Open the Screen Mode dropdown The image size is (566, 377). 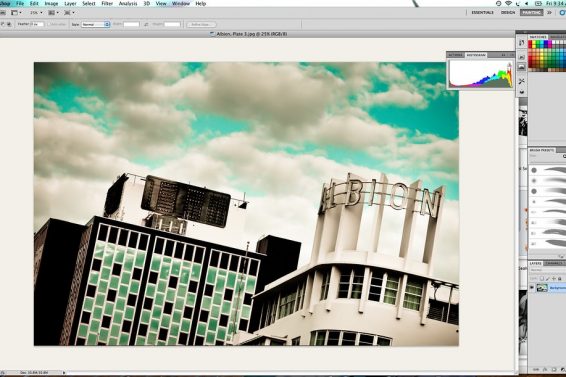pos(69,13)
